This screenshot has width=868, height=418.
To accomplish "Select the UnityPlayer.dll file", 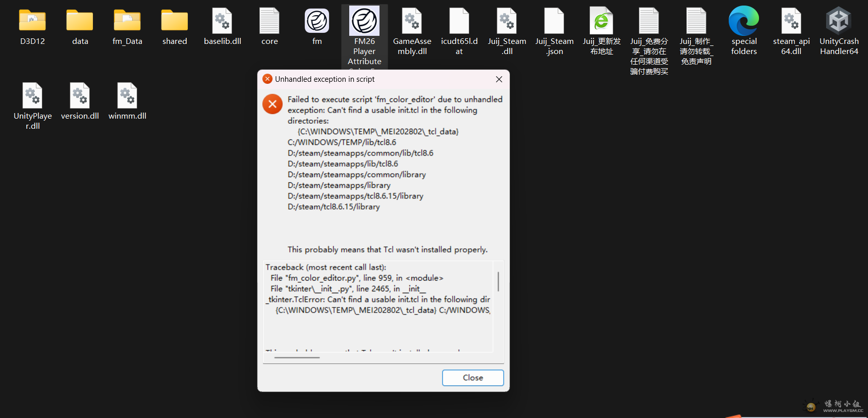I will point(32,96).
